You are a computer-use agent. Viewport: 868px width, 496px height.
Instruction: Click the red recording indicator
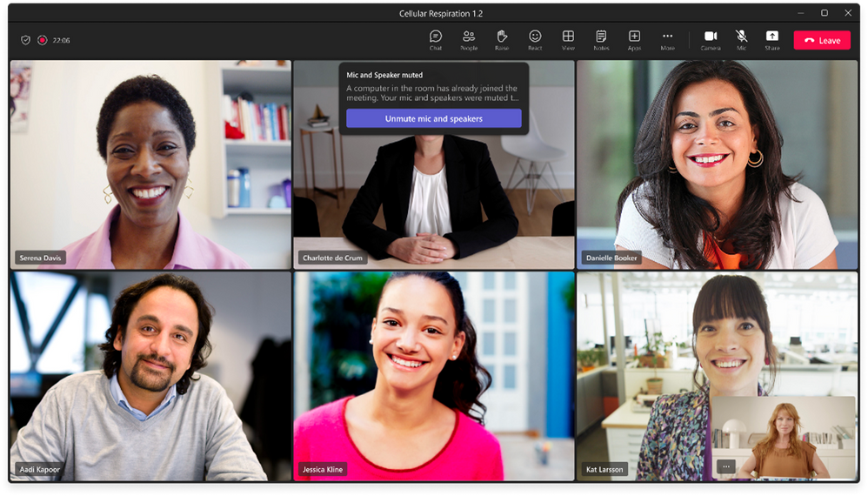(x=42, y=40)
